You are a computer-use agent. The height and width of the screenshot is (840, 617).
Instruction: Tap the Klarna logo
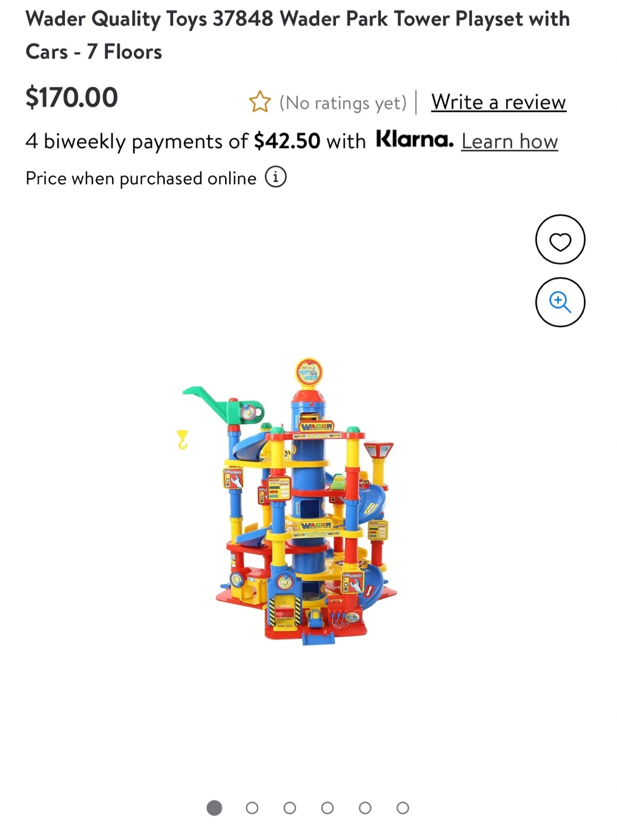(414, 139)
